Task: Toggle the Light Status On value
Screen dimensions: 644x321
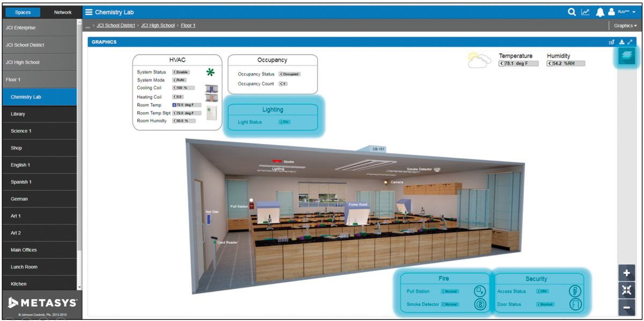Action: tap(284, 122)
